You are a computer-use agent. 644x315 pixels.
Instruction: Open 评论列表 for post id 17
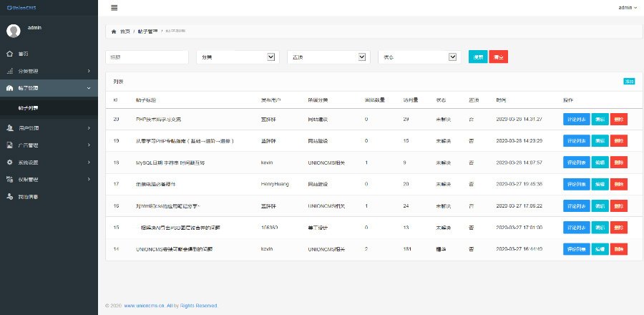tap(577, 184)
